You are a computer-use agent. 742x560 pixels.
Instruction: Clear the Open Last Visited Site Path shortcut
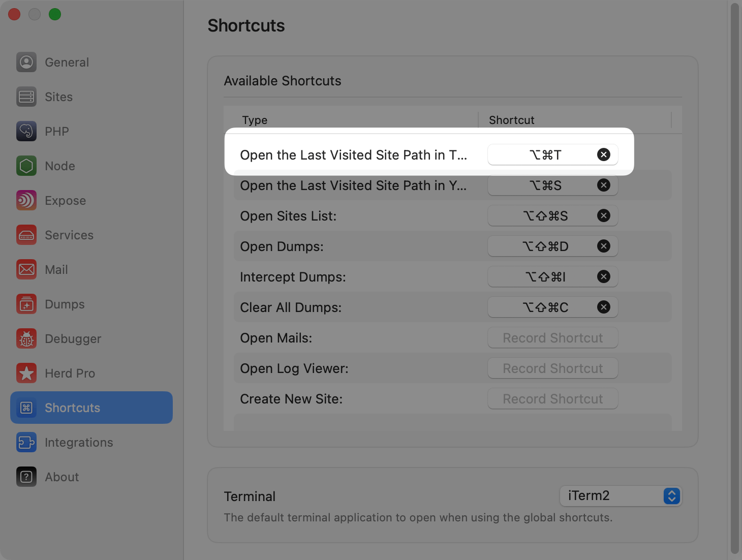[604, 154]
